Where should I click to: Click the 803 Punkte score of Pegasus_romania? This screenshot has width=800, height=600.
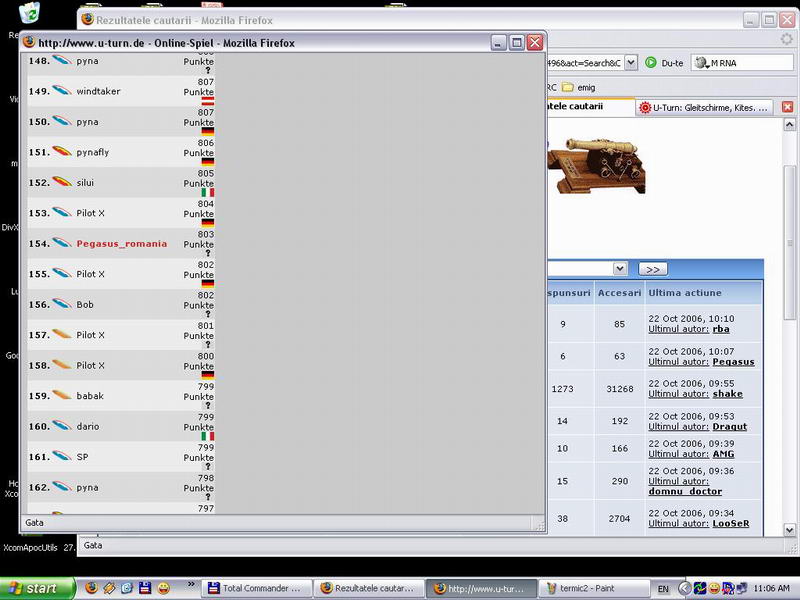[199, 239]
